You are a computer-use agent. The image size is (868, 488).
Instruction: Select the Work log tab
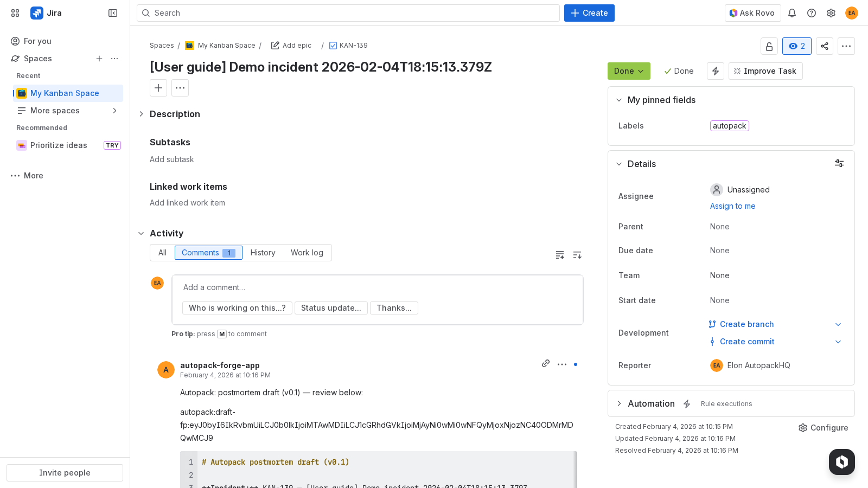(307, 252)
